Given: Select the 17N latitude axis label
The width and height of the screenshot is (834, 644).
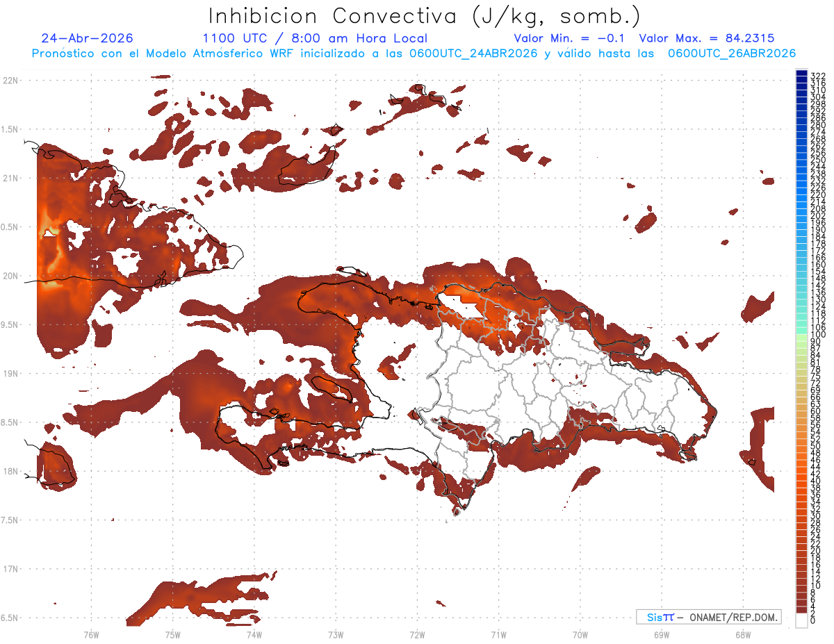Looking at the screenshot, I should pyautogui.click(x=10, y=569).
